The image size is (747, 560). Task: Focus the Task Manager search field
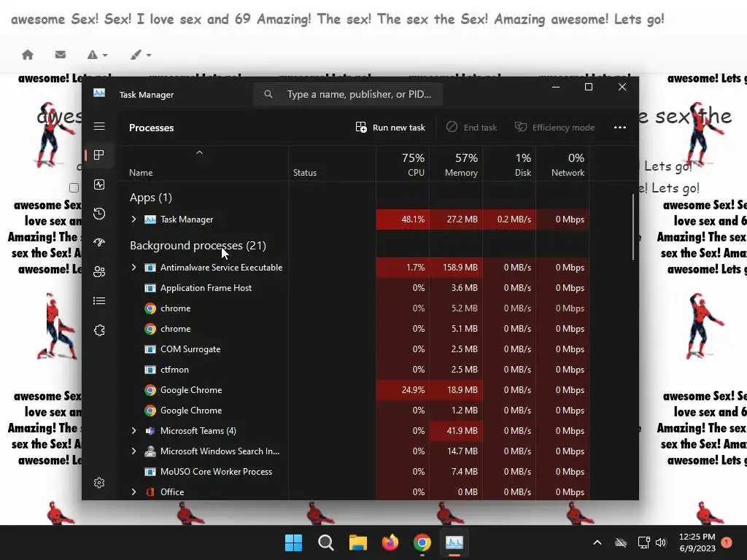coord(348,94)
